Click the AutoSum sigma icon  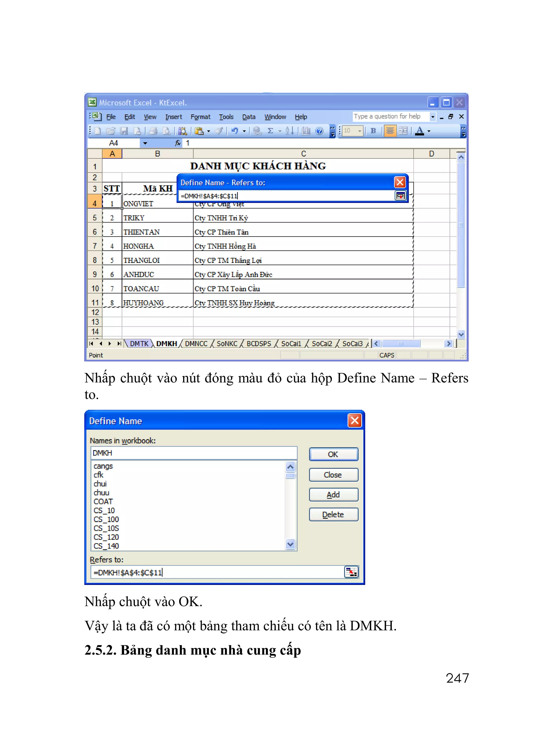(270, 131)
